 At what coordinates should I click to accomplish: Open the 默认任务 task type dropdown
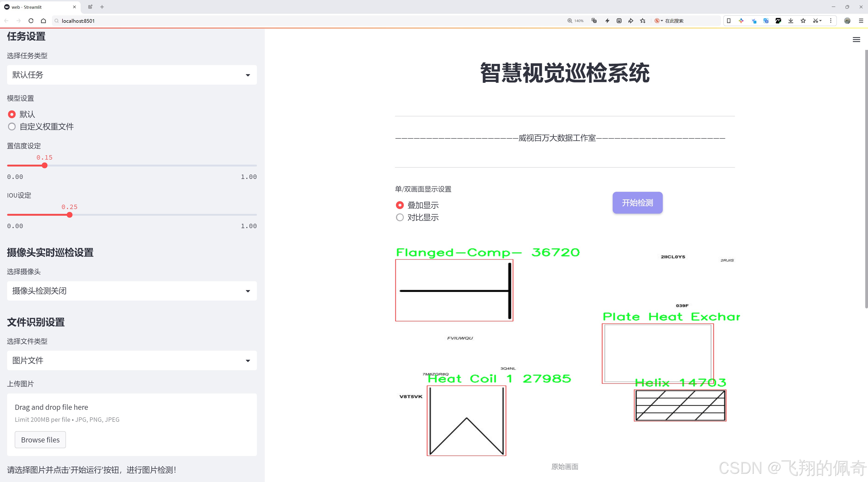click(x=132, y=75)
